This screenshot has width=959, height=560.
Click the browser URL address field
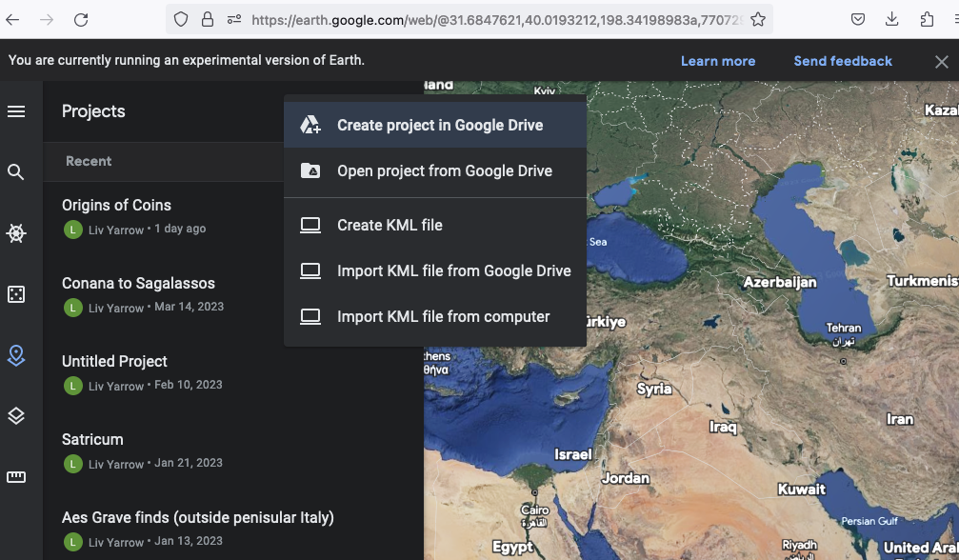[x=495, y=20]
